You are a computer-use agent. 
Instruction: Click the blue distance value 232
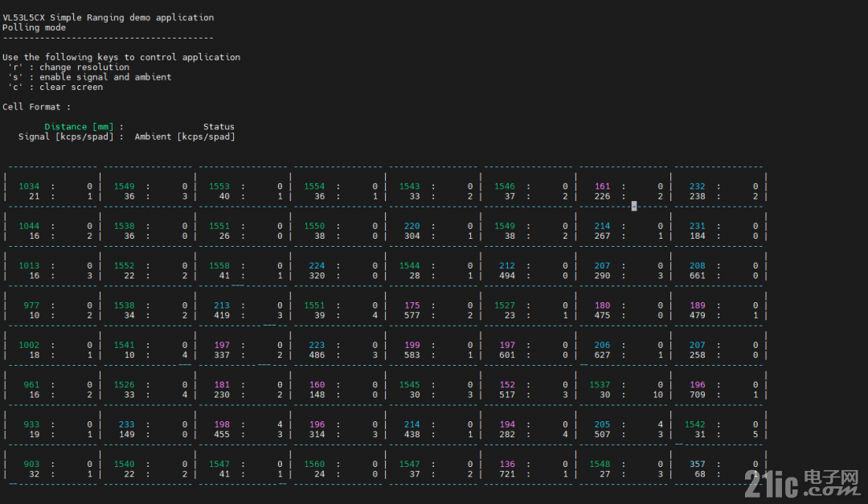pyautogui.click(x=698, y=186)
